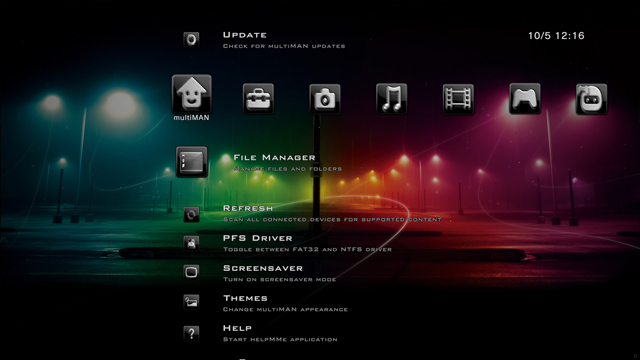Click the 10/5 12:16 clock display
This screenshot has height=360, width=640.
pyautogui.click(x=556, y=36)
